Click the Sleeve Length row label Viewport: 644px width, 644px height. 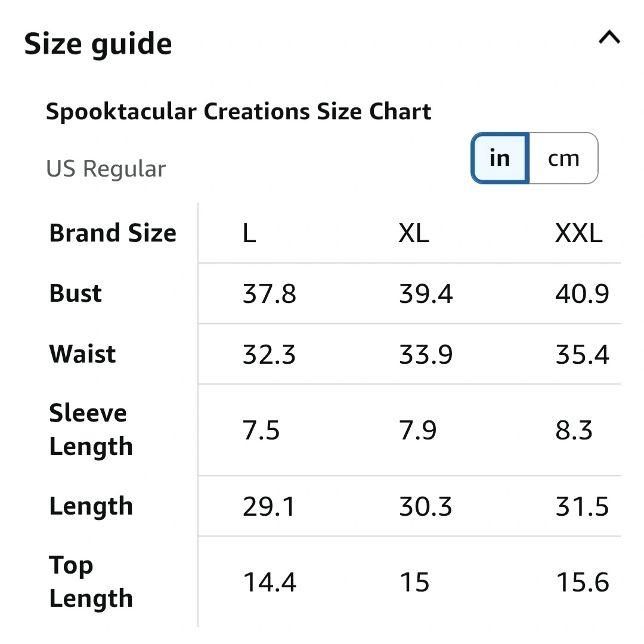point(91,430)
